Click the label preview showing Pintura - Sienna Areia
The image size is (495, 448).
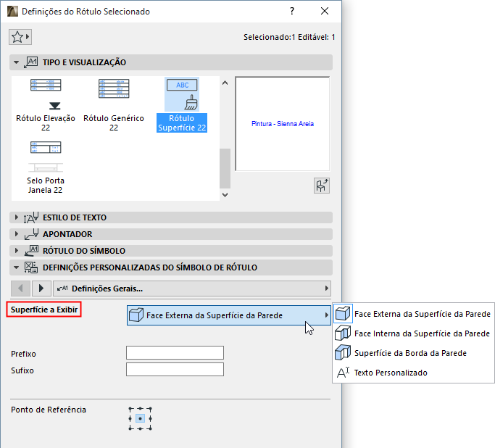click(282, 123)
